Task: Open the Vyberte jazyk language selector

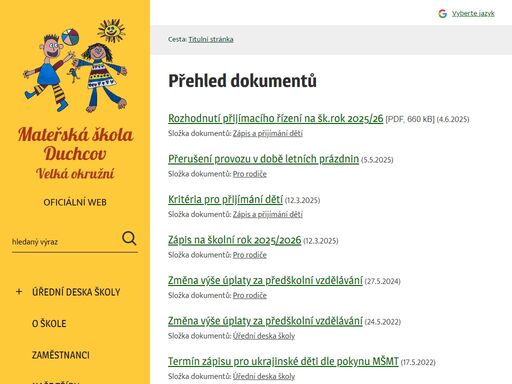Action: [473, 14]
